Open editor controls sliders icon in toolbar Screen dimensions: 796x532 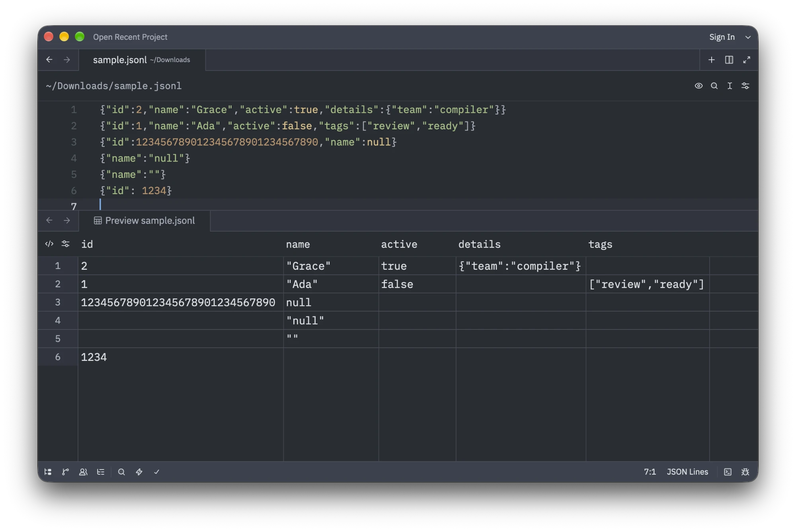click(x=745, y=86)
